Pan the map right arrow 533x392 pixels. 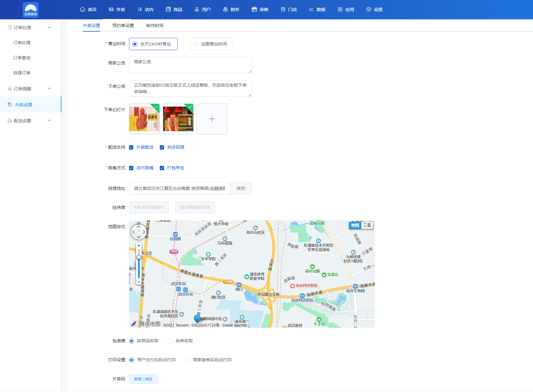(144, 232)
